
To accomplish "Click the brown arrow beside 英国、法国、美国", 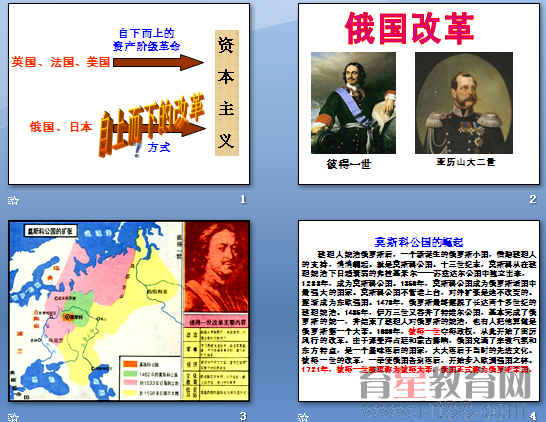I will click(158, 62).
